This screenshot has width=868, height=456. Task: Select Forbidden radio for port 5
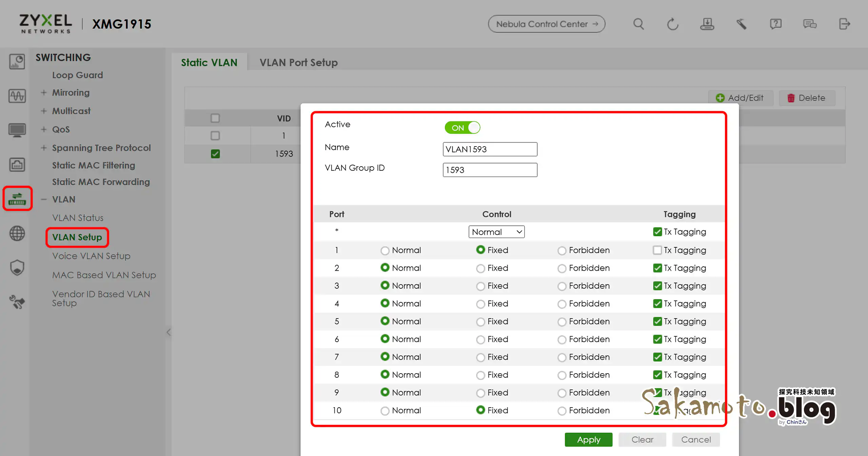(x=562, y=322)
